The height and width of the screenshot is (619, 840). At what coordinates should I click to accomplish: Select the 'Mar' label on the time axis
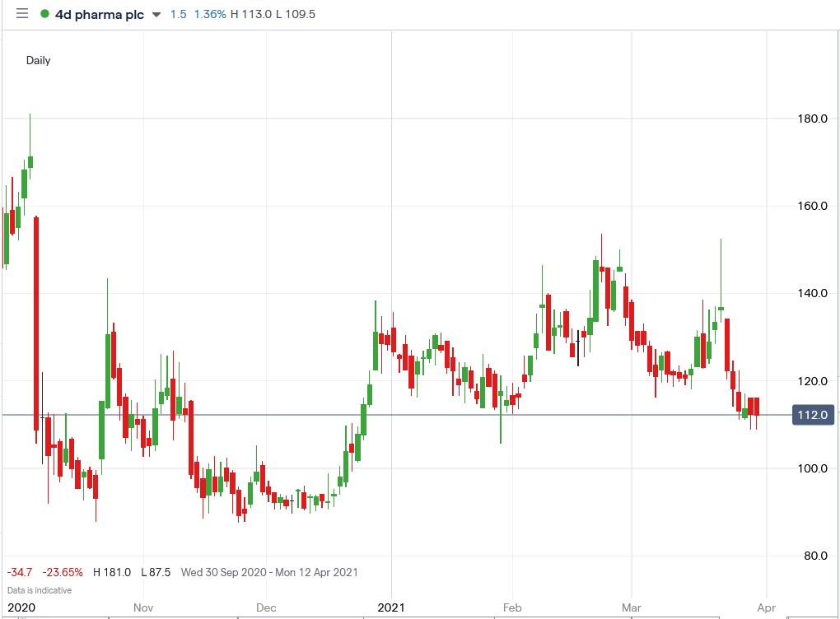point(631,607)
